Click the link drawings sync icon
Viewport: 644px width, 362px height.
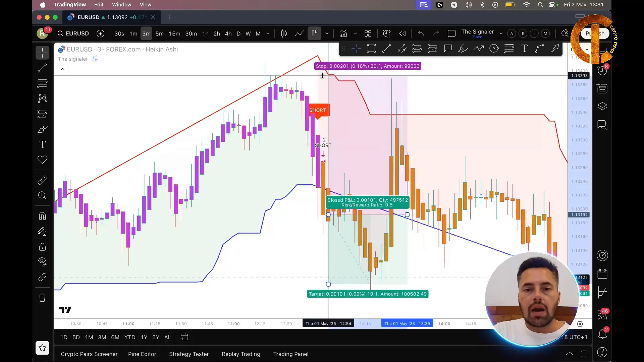(42, 277)
